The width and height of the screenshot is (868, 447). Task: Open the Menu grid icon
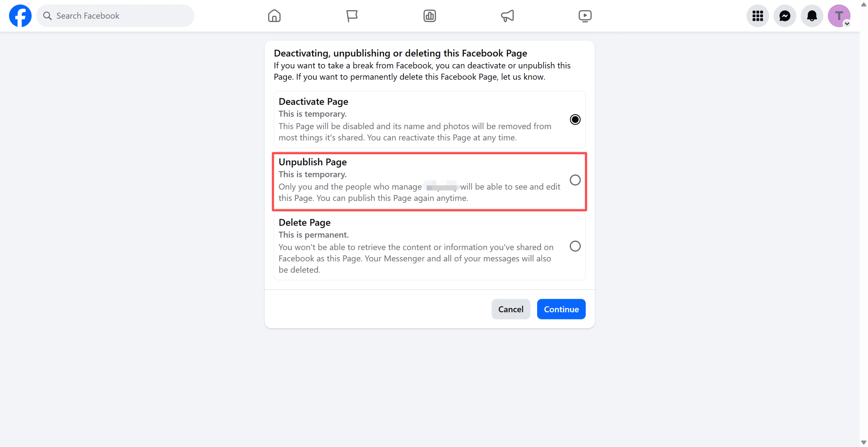757,16
